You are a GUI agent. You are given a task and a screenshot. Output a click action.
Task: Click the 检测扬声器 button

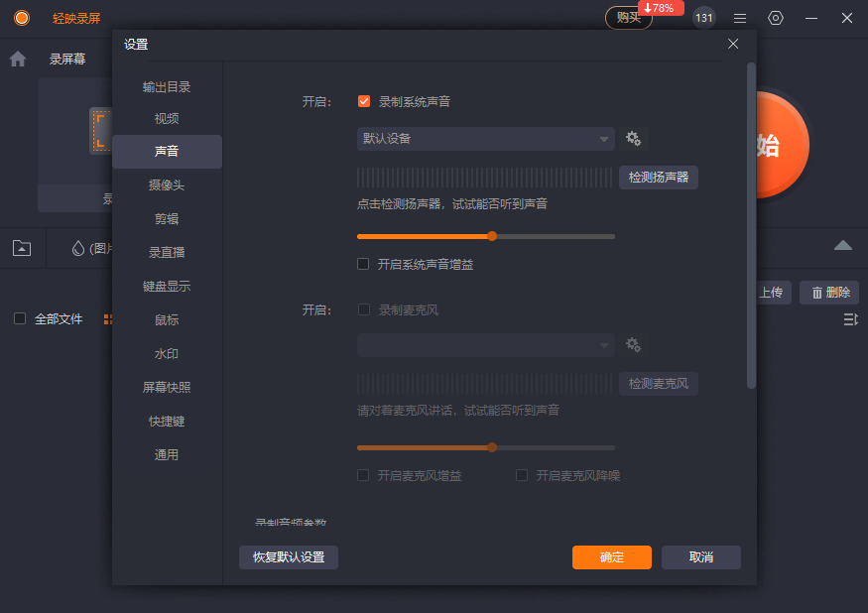tap(659, 178)
